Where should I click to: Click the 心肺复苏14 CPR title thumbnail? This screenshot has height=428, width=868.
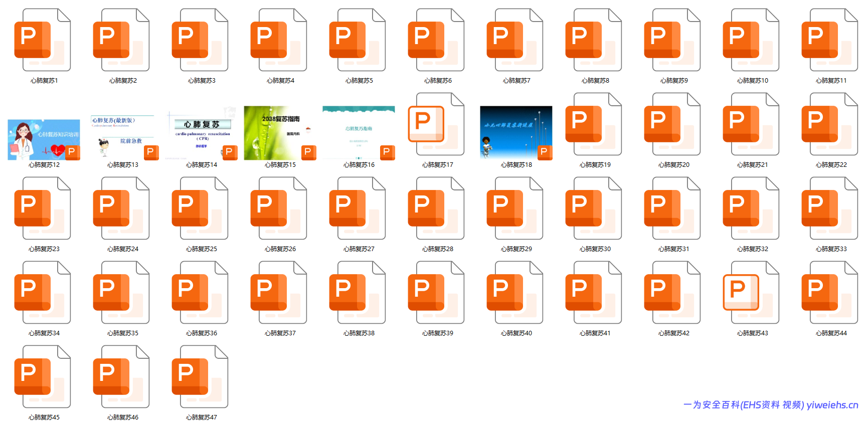pos(202,133)
